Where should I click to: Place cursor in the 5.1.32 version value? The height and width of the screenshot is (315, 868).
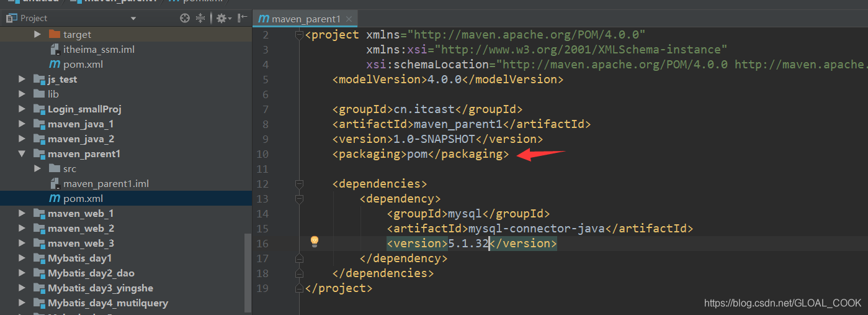coord(468,243)
